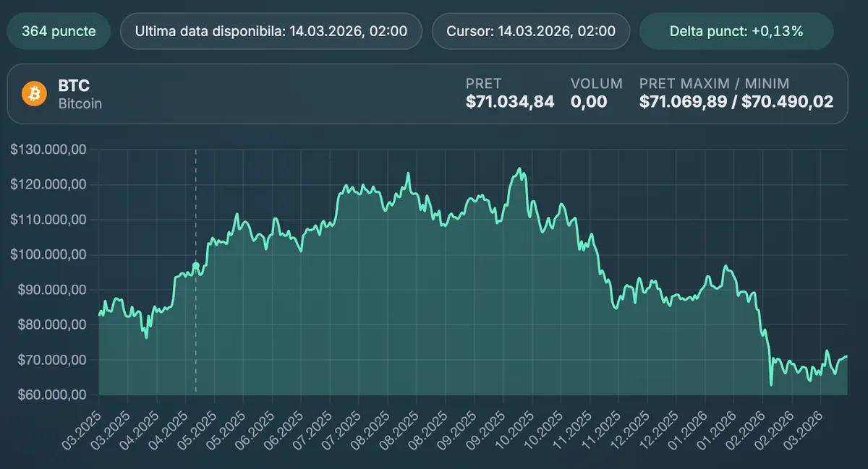Click the Delta punct +0,13% indicator
The image size is (868, 469).
736,31
